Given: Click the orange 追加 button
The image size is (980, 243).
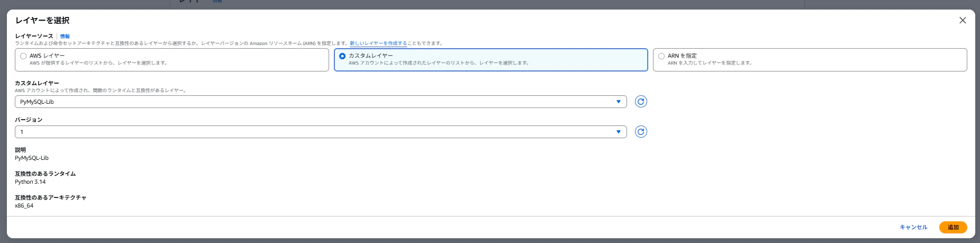Looking at the screenshot, I should [x=953, y=227].
